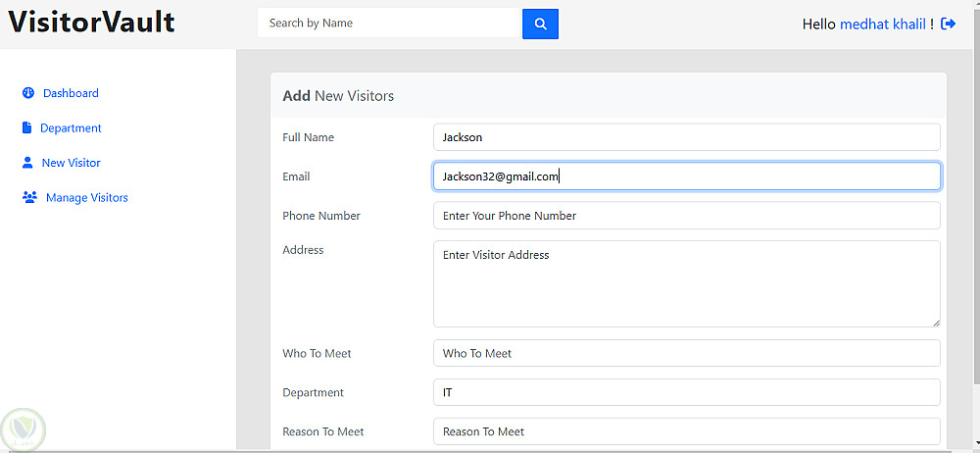The width and height of the screenshot is (980, 453).
Task: Click the Email input field
Action: point(686,176)
